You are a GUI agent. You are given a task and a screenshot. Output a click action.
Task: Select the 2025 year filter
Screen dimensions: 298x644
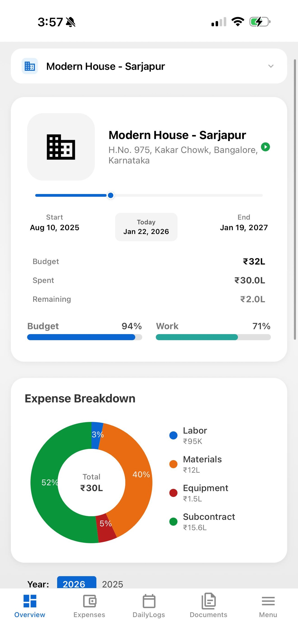click(113, 584)
